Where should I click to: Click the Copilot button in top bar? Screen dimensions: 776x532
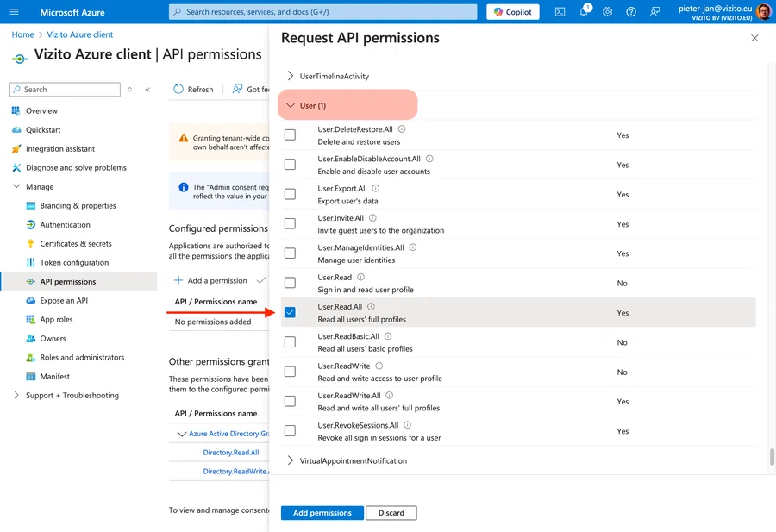pyautogui.click(x=512, y=11)
